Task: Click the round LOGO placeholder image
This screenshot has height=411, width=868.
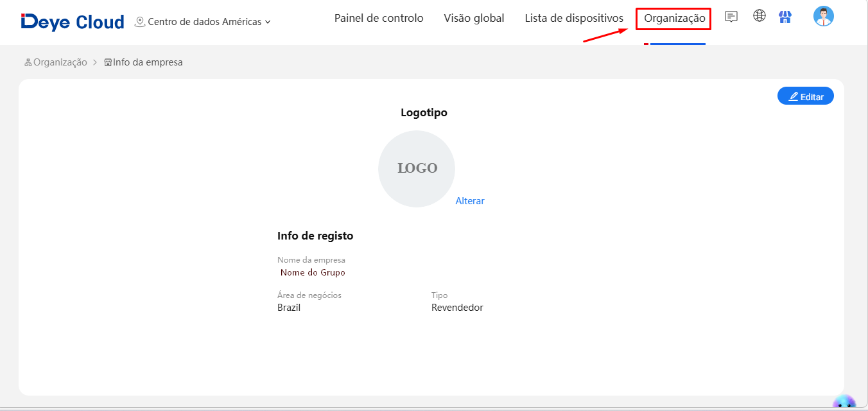Action: (417, 169)
